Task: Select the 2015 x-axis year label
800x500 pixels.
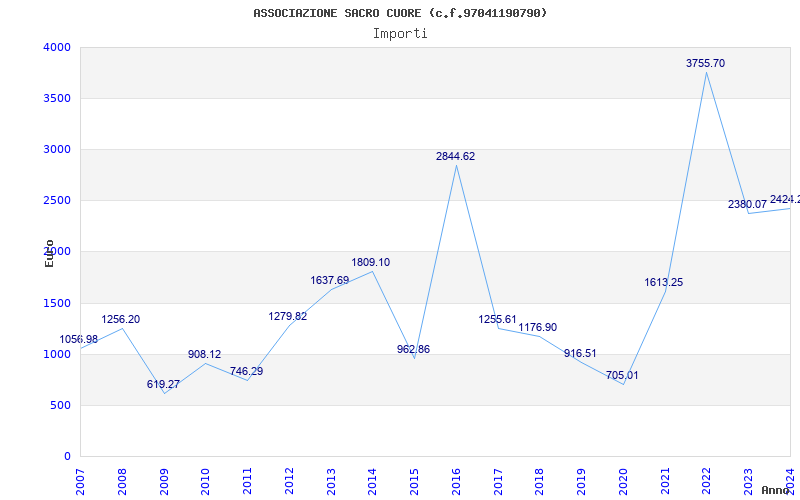Action: [x=414, y=482]
